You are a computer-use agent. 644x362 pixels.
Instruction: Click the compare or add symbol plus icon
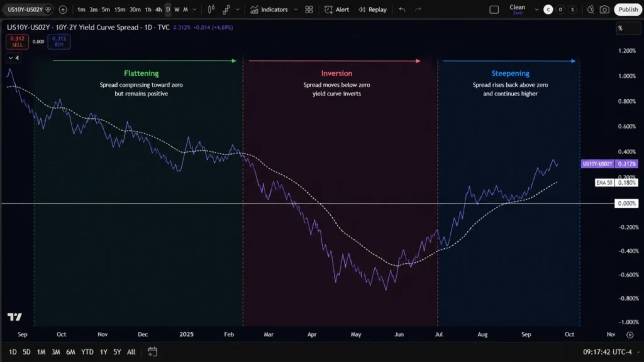pyautogui.click(x=63, y=9)
